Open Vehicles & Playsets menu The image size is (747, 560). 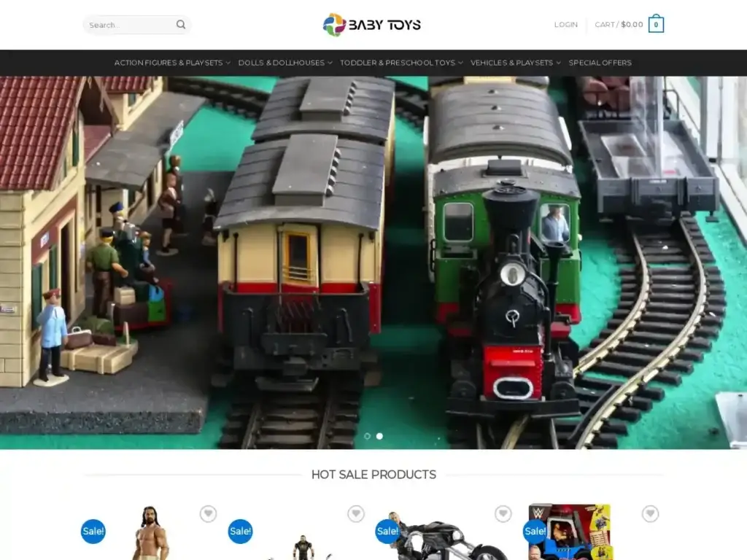tap(515, 63)
